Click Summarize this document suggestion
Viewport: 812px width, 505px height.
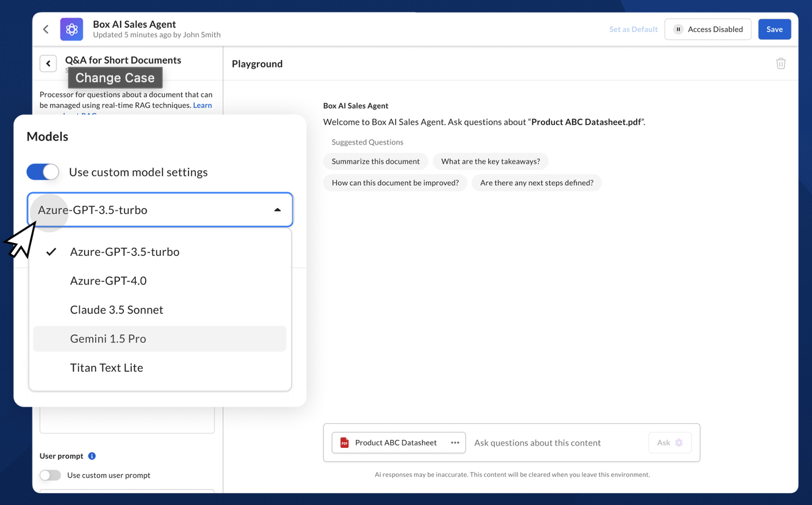coord(376,161)
